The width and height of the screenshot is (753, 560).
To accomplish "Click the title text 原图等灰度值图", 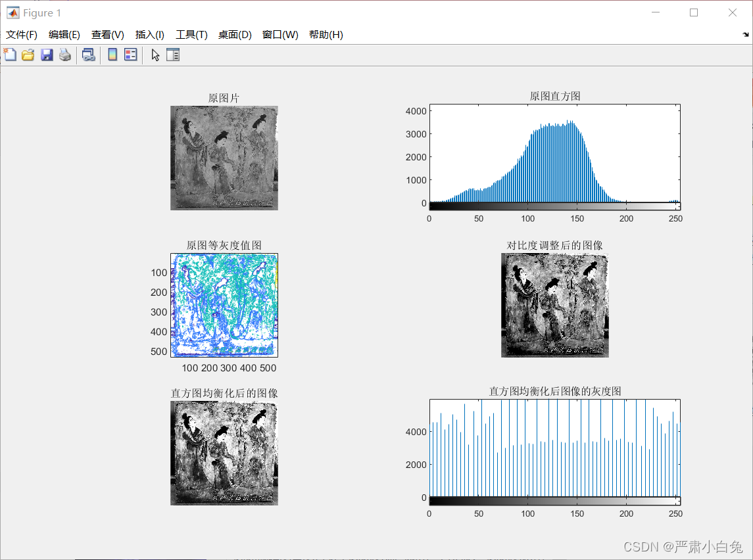I will point(224,245).
